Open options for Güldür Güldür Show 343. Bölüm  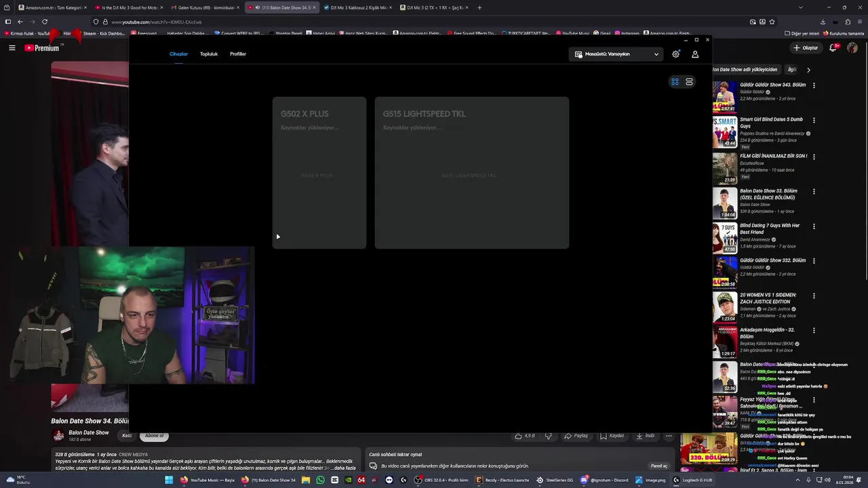point(814,85)
